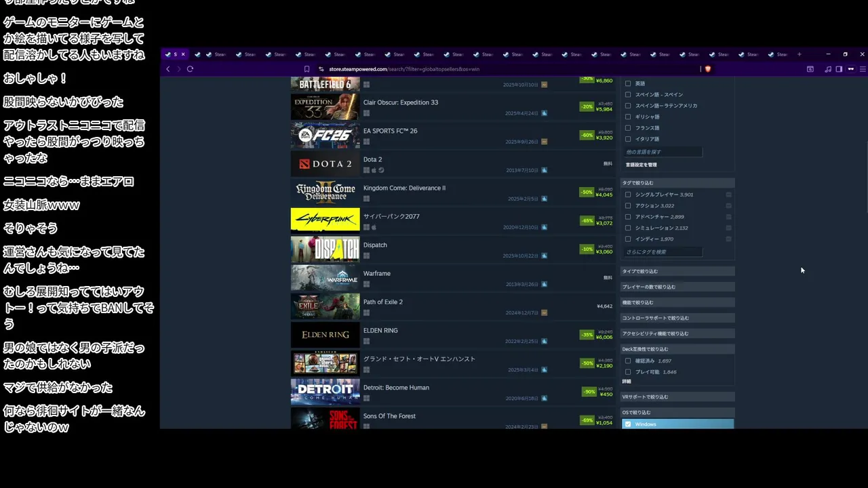Open the Cyberpunk 2077 game thumbnail
Screen dimensions: 868x488
325,220
